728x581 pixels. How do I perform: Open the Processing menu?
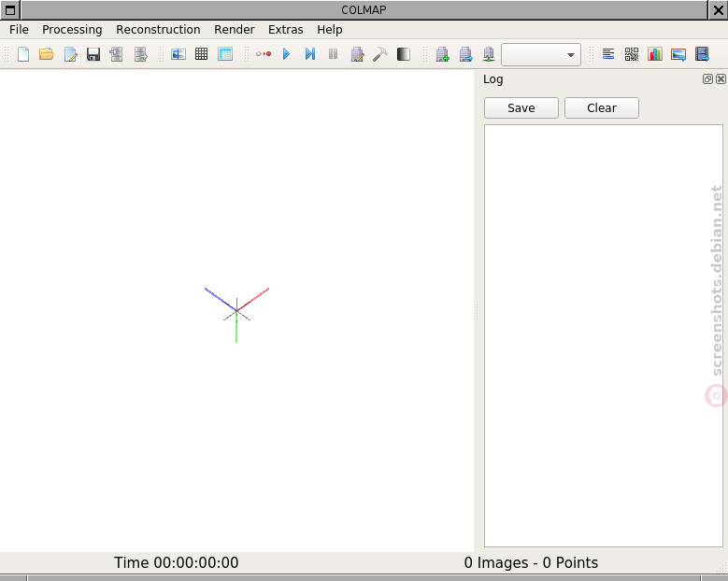[x=72, y=30]
